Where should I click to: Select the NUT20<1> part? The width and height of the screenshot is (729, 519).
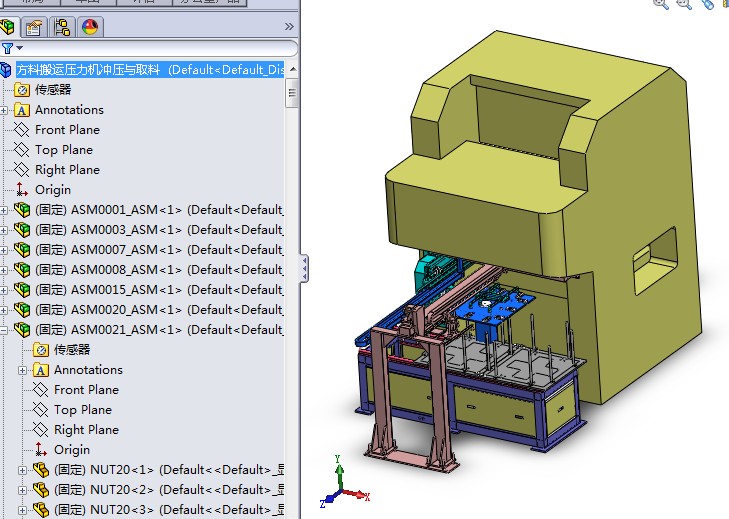pos(169,470)
